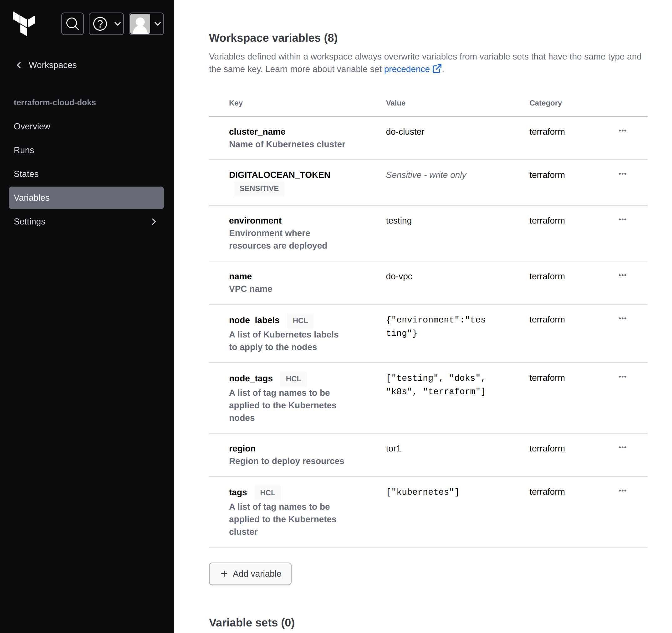Viewport: 672px width, 633px height.
Task: Open actions menu for tags variable
Action: 622,491
